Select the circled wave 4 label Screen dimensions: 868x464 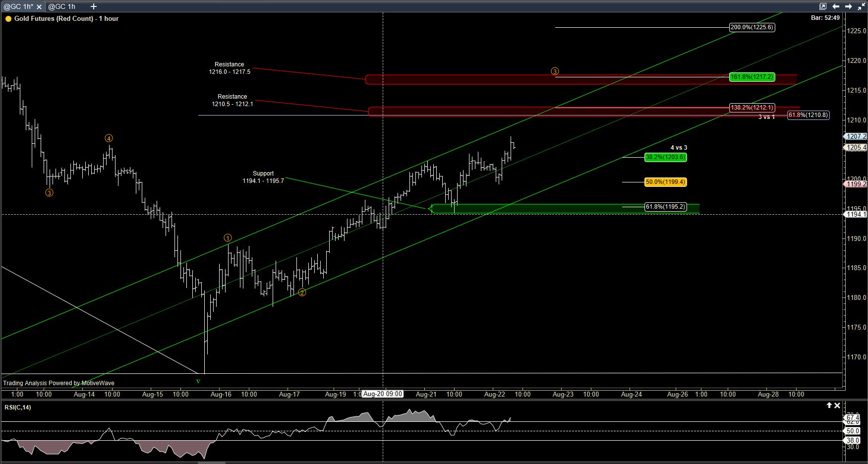(x=109, y=138)
